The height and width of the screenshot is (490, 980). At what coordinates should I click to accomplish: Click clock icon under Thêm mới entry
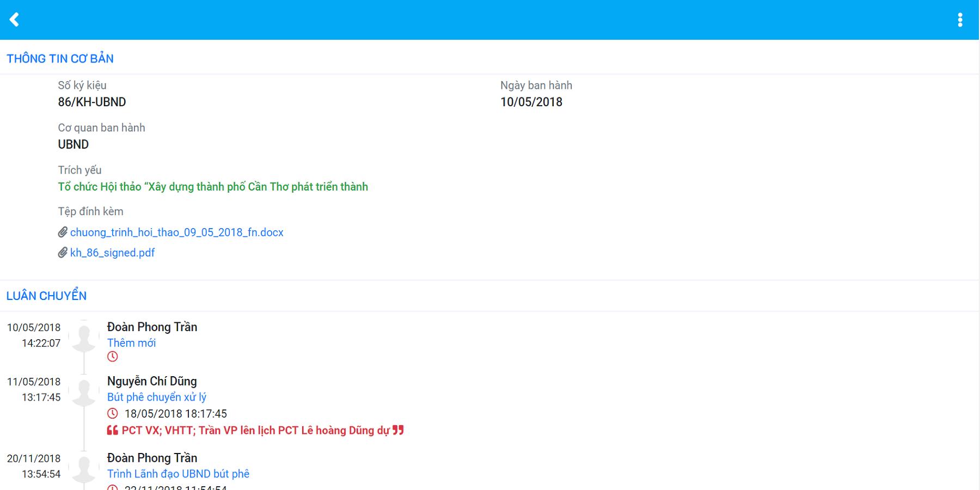point(113,357)
